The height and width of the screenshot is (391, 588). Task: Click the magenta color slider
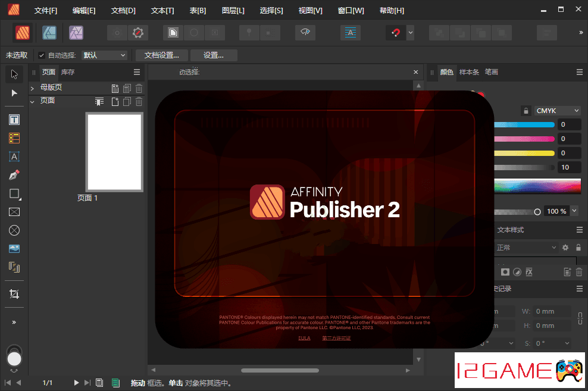coord(524,139)
